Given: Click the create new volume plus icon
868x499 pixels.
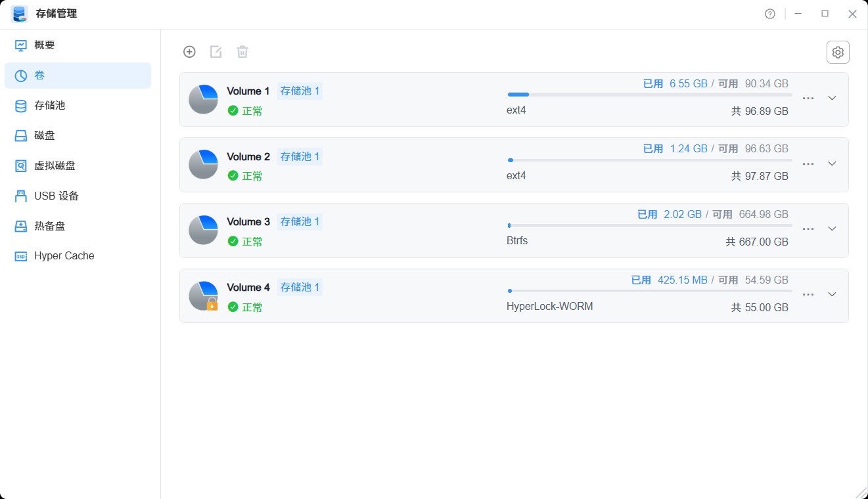Looking at the screenshot, I should tap(189, 51).
